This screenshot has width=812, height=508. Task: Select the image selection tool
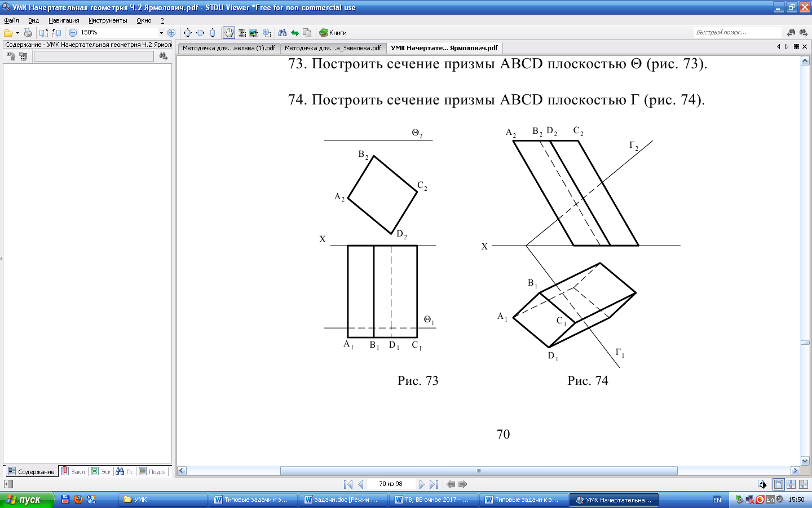coord(254,33)
